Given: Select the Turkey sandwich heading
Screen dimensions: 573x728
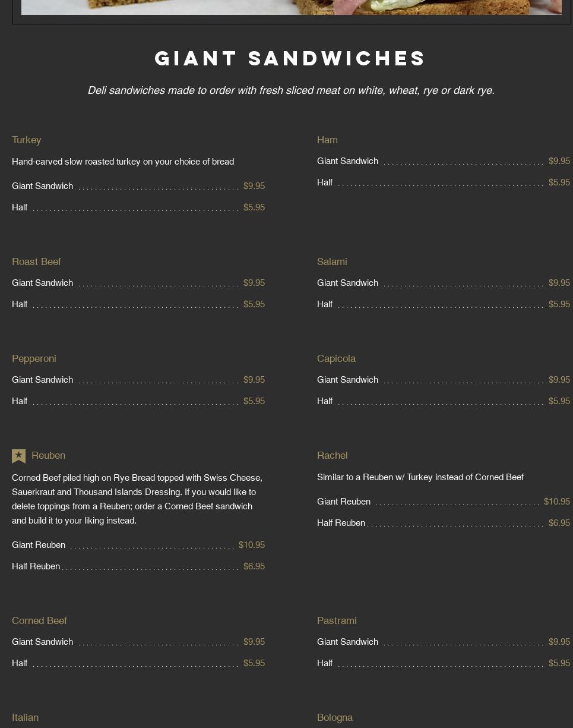Looking at the screenshot, I should click(27, 140).
